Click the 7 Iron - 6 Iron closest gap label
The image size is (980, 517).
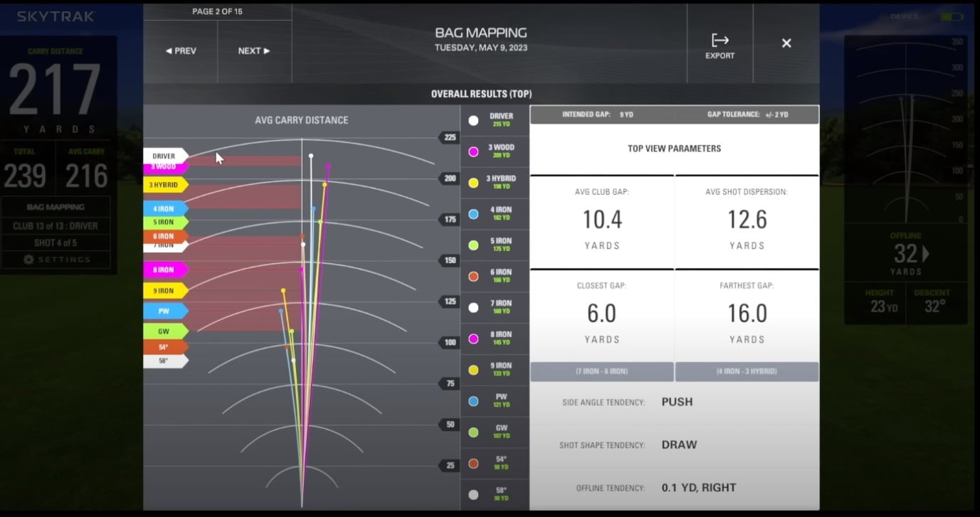[602, 371]
